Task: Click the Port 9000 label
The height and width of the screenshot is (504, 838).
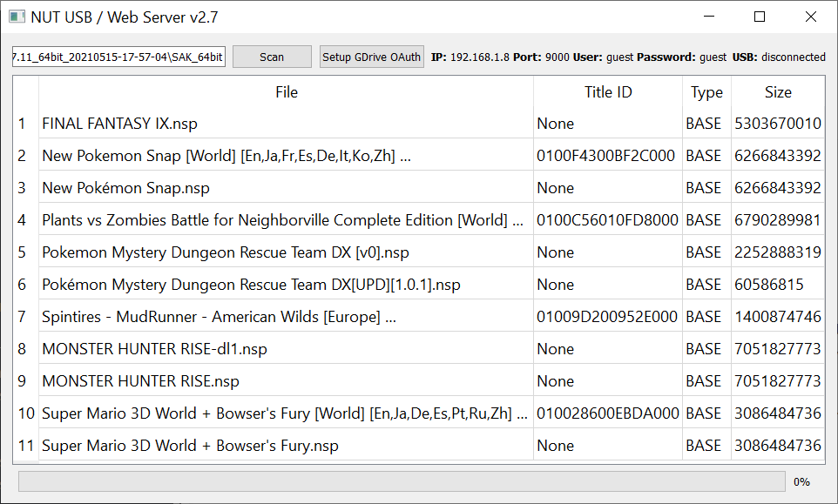Action: [x=541, y=57]
